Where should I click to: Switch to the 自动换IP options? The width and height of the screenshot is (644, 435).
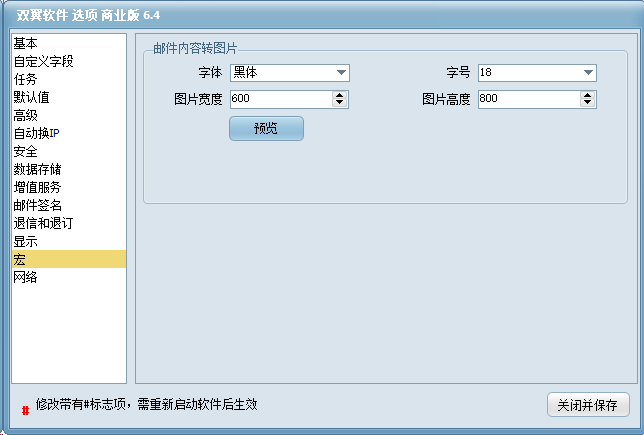69,133
